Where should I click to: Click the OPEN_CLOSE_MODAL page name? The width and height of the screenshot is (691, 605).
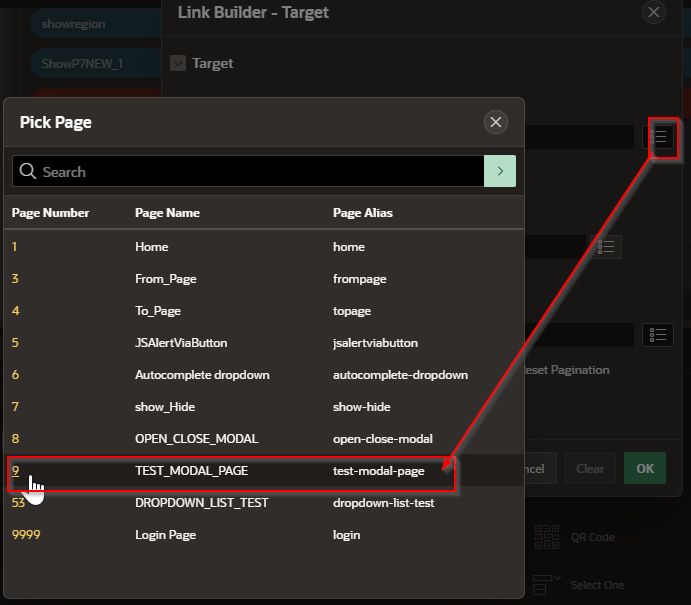coord(197,439)
